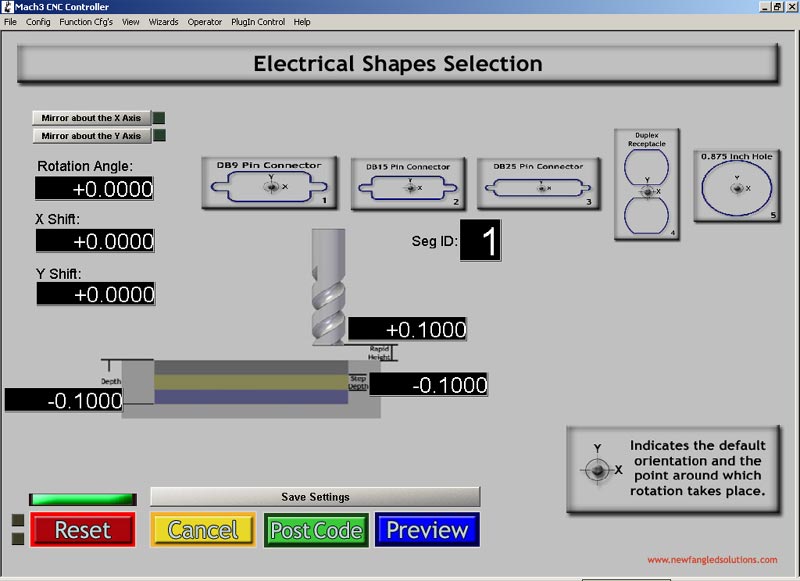800x581 pixels.
Task: Click the default orientation description text
Action: [x=697, y=468]
